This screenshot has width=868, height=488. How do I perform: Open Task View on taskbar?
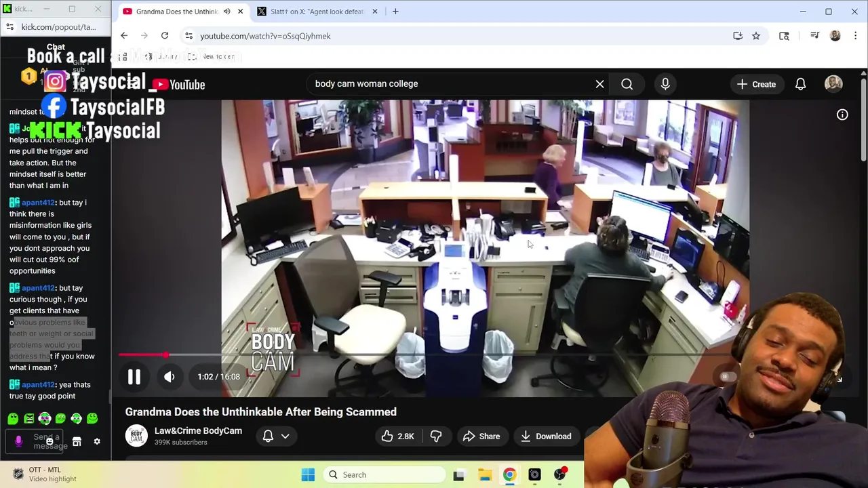pyautogui.click(x=459, y=474)
